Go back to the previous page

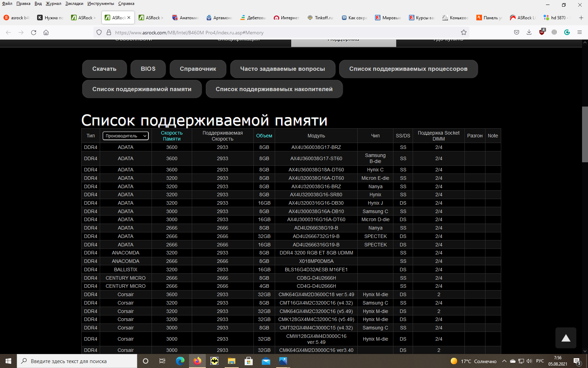tap(8, 33)
